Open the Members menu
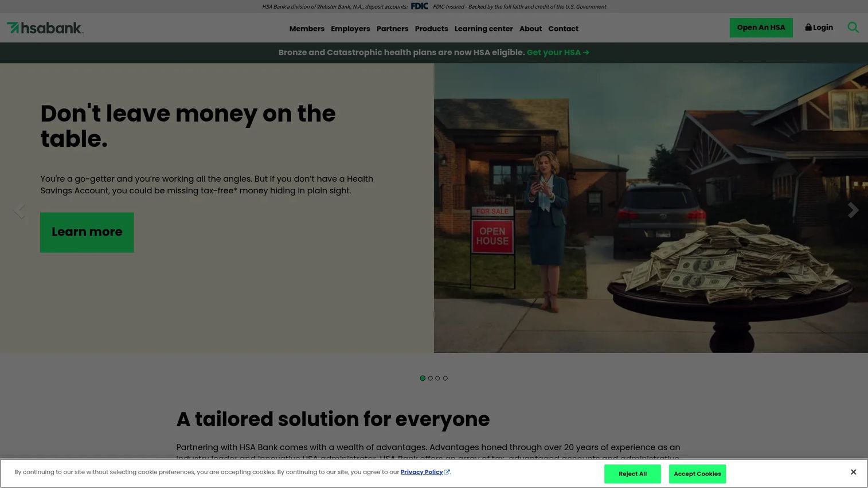The height and width of the screenshot is (488, 868). (307, 29)
